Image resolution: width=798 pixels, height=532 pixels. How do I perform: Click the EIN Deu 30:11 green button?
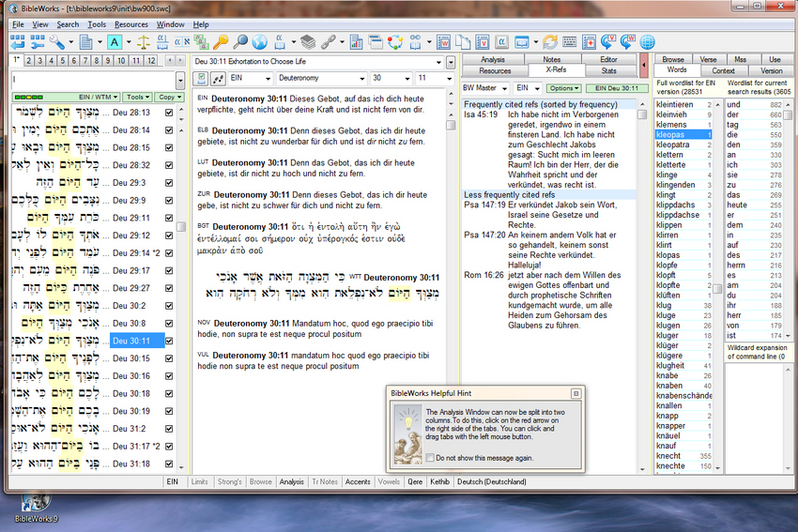pos(616,88)
